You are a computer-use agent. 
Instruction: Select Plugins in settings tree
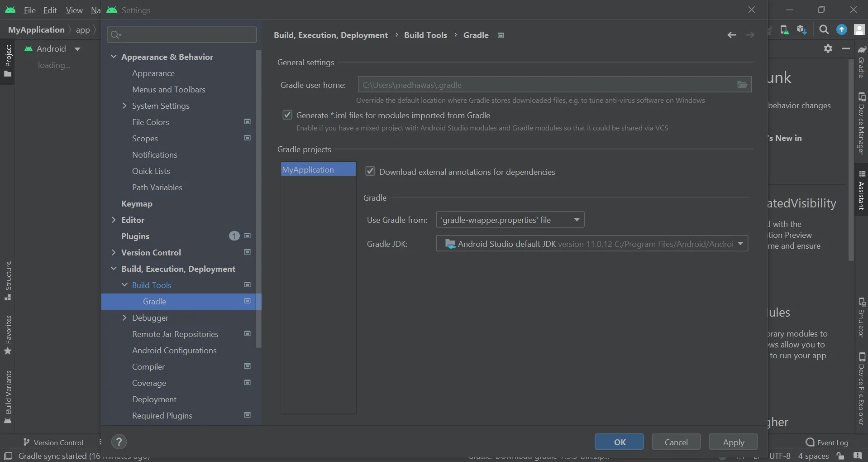coord(135,236)
